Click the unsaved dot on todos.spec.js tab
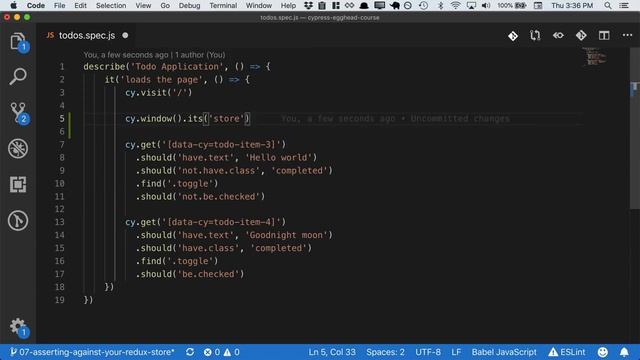 coord(125,36)
